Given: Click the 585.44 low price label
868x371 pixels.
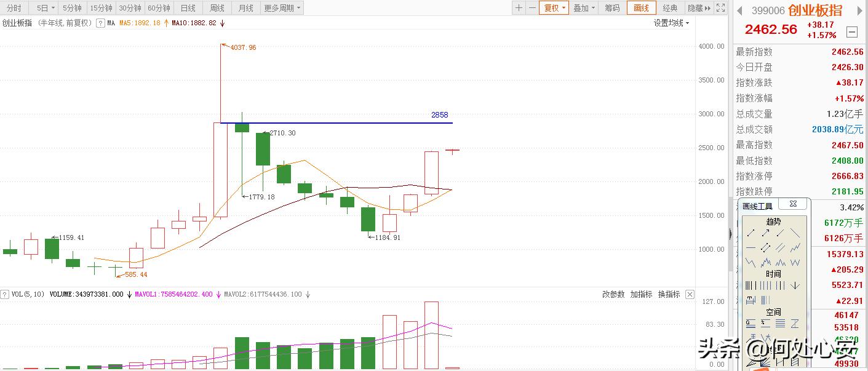Looking at the screenshot, I should point(136,274).
